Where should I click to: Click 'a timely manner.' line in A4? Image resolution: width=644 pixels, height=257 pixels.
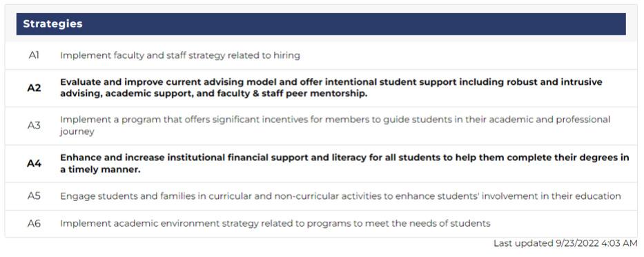tap(100, 170)
